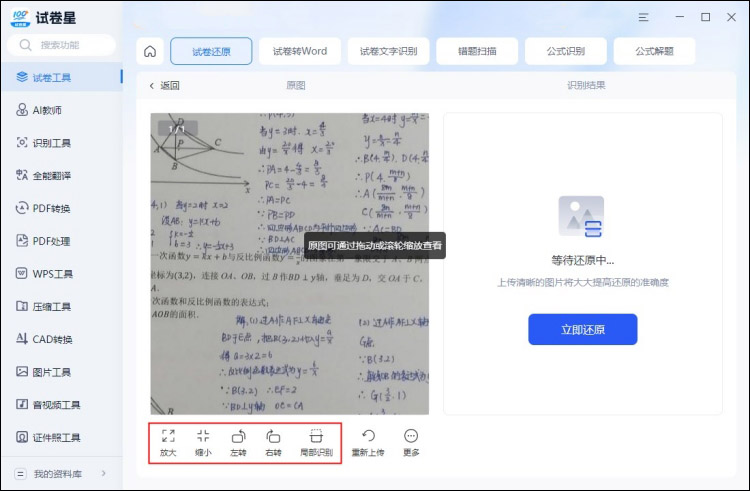Switch to 公式解题 tab
The image size is (750, 491).
[654, 51]
